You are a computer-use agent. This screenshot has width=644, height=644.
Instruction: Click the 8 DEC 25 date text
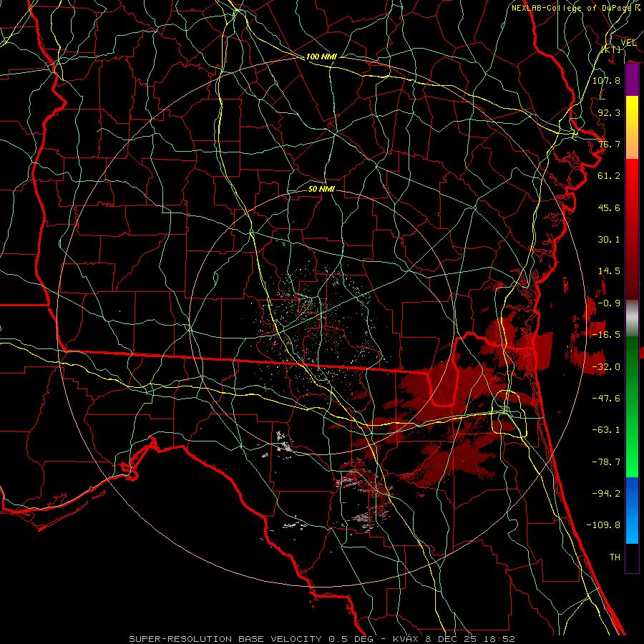point(451,639)
